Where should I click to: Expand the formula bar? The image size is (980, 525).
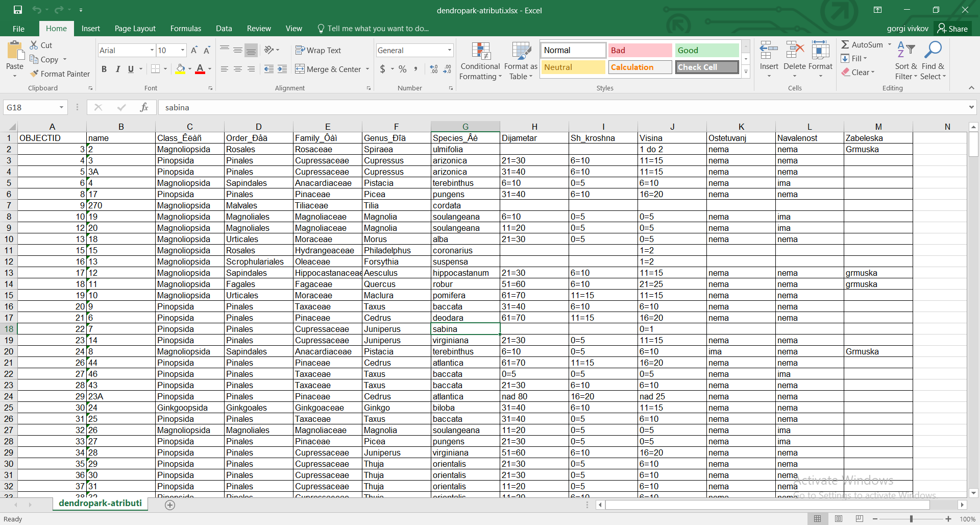point(971,107)
